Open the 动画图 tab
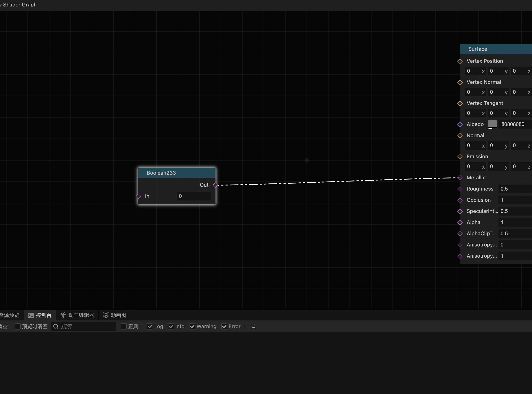 (x=114, y=315)
